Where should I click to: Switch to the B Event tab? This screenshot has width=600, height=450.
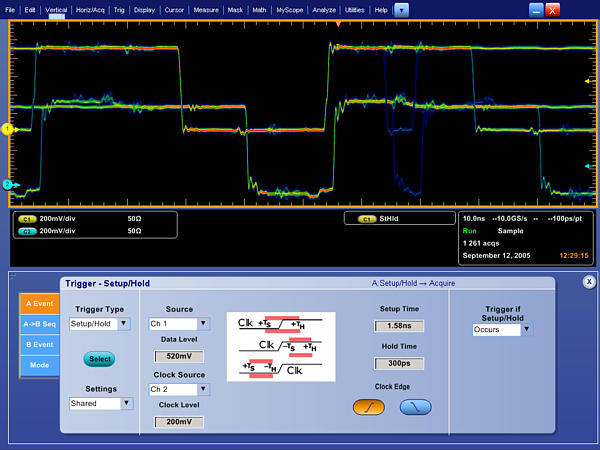tap(39, 343)
